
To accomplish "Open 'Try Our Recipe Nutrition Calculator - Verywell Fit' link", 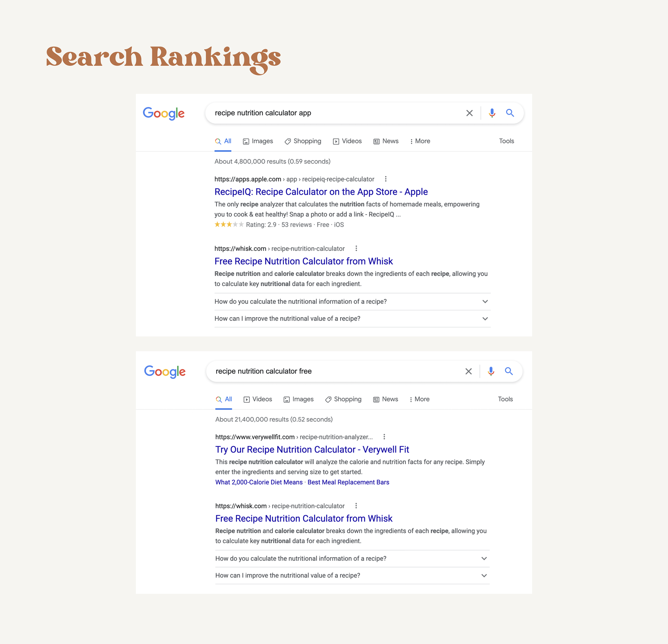I will (x=312, y=450).
